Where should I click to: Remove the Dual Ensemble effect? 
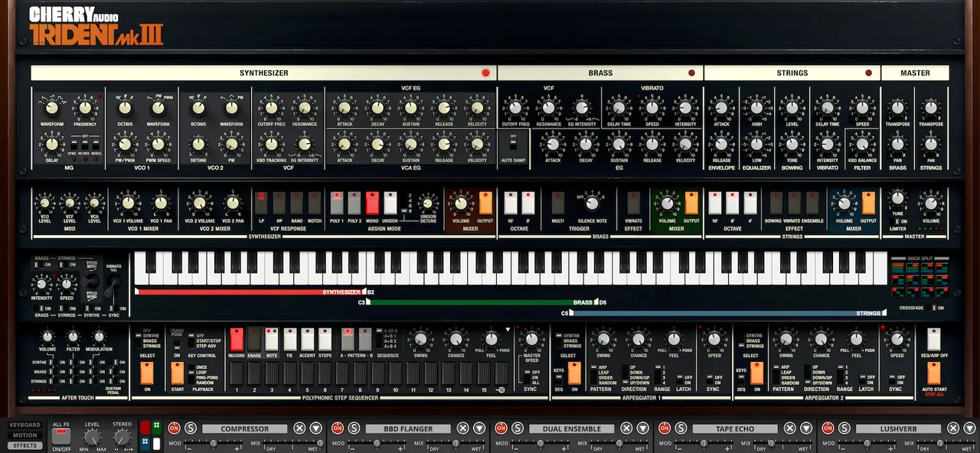pos(626,429)
